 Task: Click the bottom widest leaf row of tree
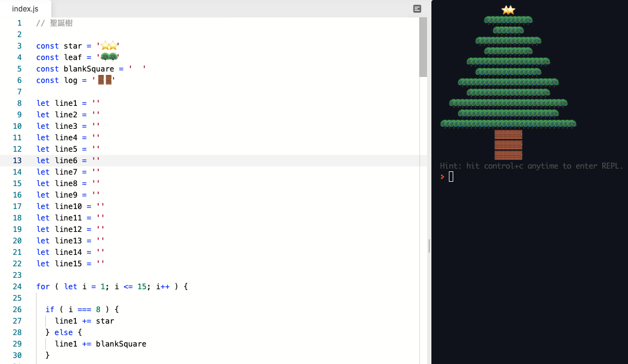coord(508,124)
